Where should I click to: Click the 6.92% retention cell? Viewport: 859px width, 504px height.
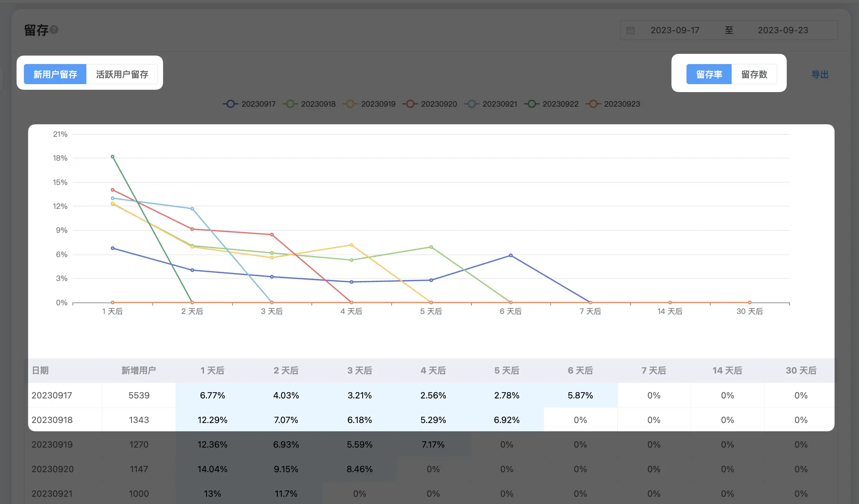point(507,420)
